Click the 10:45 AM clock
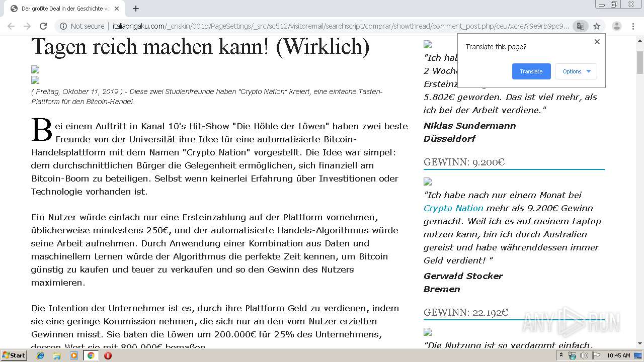Screen dimensions: 644x362 coord(618,355)
